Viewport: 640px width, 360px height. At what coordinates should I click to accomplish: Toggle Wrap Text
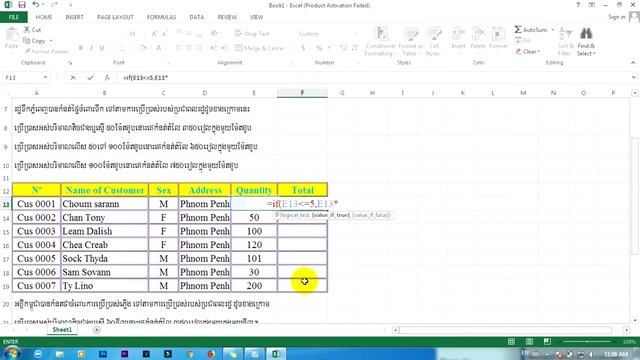[x=252, y=34]
